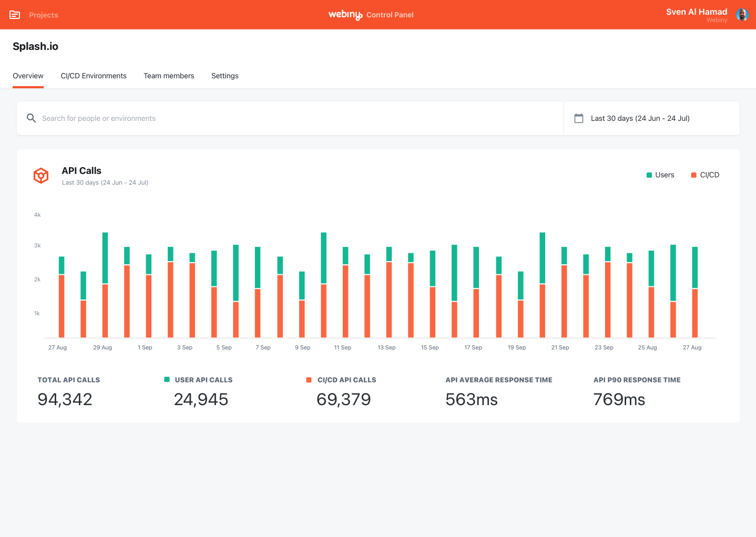Select the Overview tab
The height and width of the screenshot is (537, 756).
(x=28, y=76)
